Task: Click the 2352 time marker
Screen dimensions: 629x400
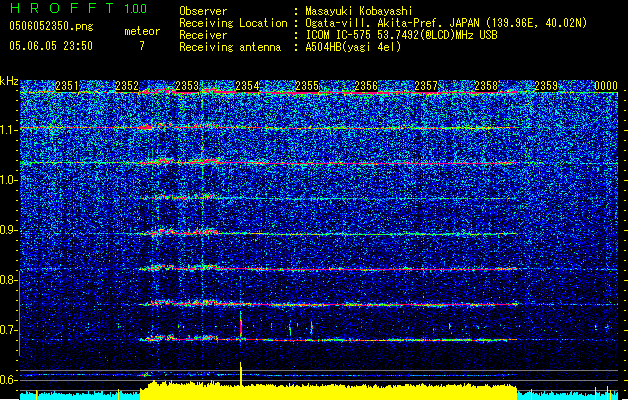Action: [127, 86]
